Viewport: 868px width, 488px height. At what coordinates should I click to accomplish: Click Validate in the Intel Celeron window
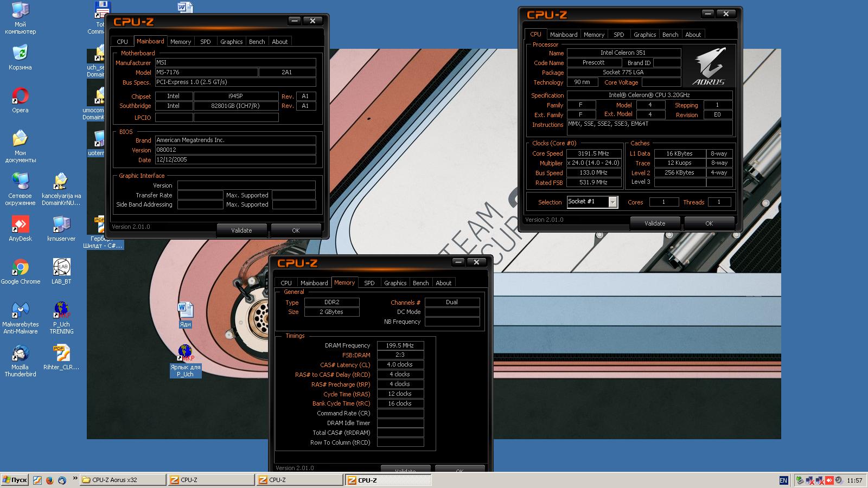[x=655, y=223]
